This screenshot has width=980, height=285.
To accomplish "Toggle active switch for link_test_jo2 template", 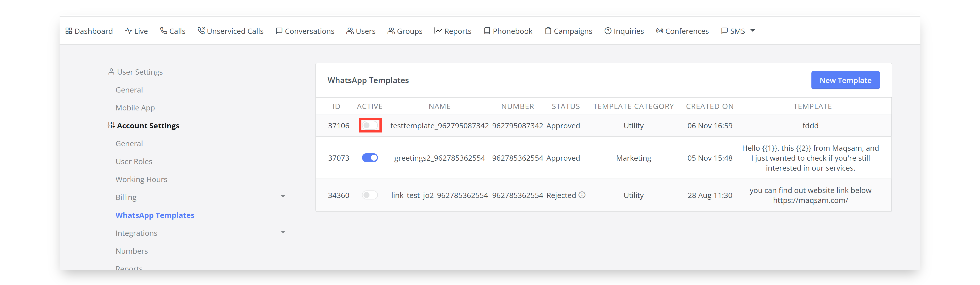I will pyautogui.click(x=370, y=195).
